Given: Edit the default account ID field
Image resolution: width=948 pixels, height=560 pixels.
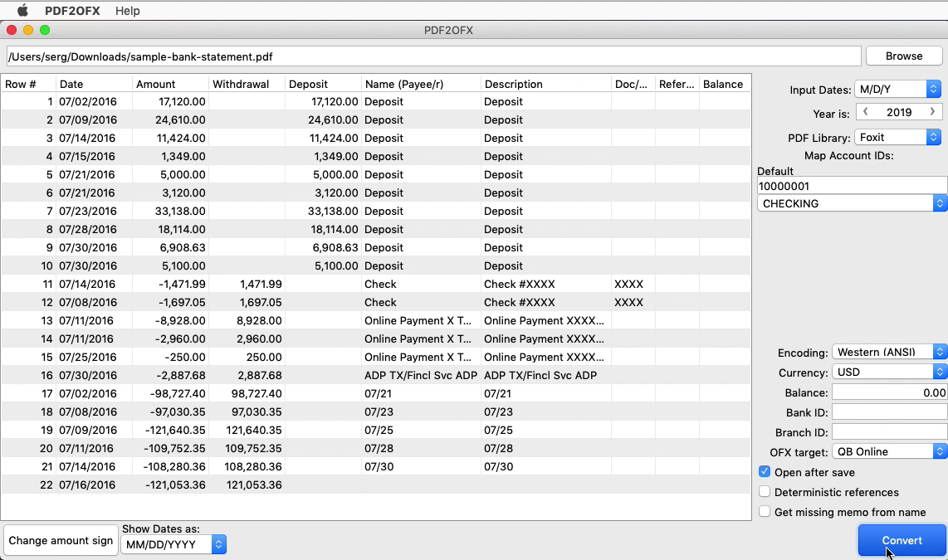Looking at the screenshot, I should (x=852, y=186).
